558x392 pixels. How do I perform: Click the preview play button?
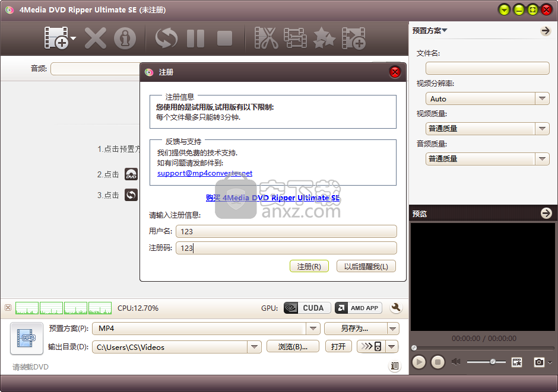[x=419, y=362]
